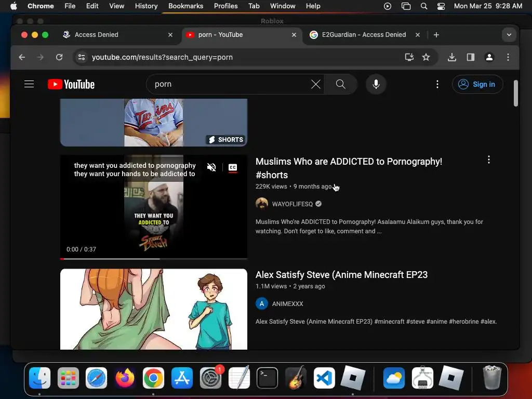The image size is (532, 399).
Task: Open System Information from the Dock
Action: click(x=422, y=378)
